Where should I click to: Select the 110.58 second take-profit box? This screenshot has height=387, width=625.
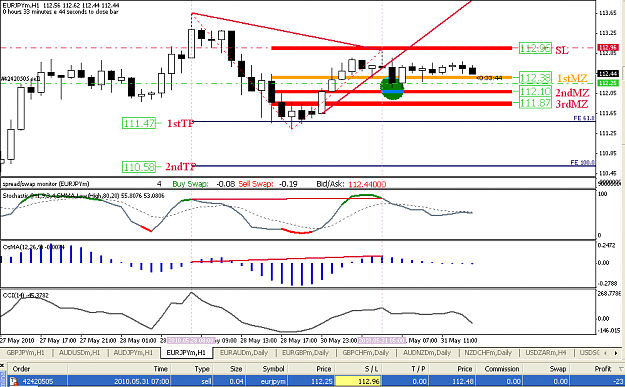click(139, 167)
